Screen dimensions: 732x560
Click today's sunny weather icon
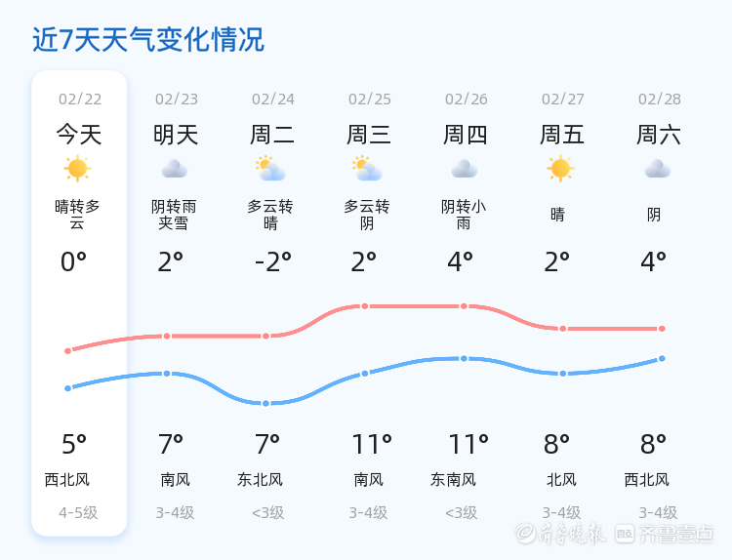click(x=77, y=169)
